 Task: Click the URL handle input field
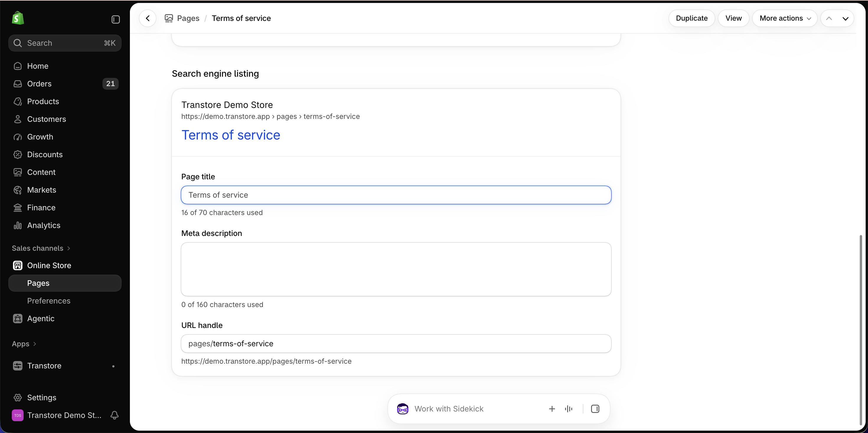click(396, 344)
